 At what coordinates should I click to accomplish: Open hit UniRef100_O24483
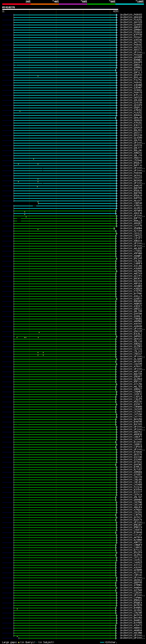[131, 25]
